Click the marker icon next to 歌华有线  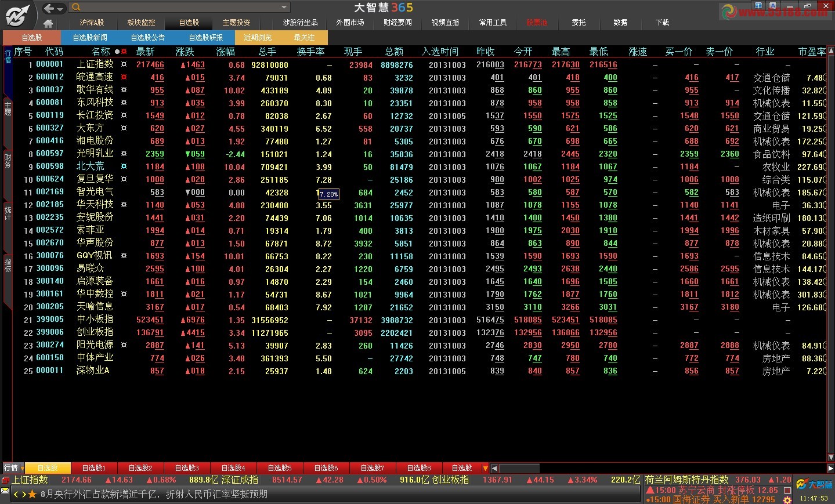click(124, 90)
